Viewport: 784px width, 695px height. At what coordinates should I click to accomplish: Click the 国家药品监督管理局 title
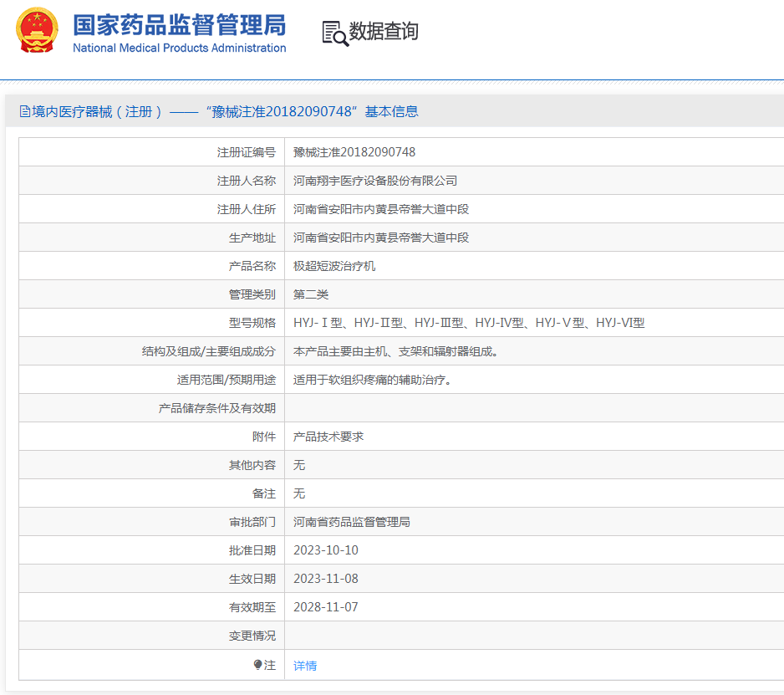pyautogui.click(x=180, y=25)
